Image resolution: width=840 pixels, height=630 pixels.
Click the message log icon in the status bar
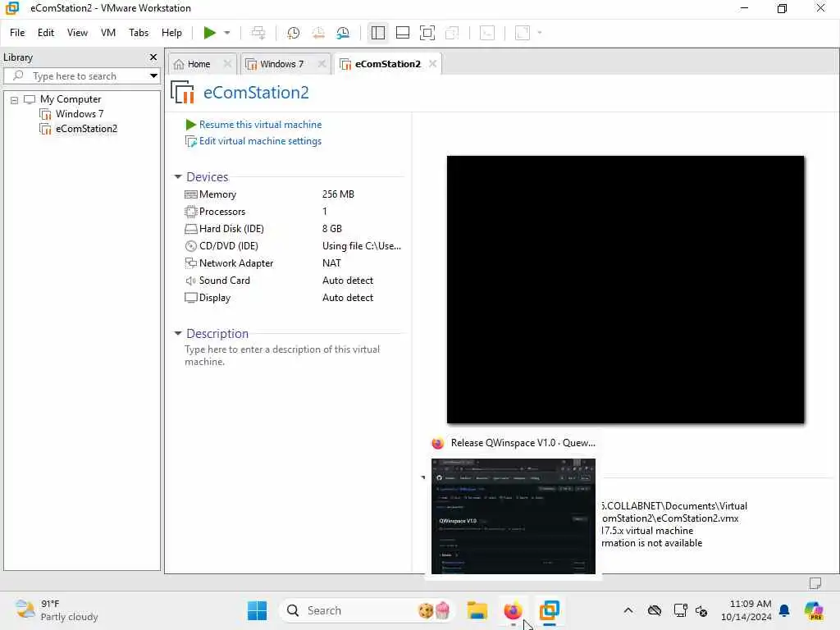point(815,583)
